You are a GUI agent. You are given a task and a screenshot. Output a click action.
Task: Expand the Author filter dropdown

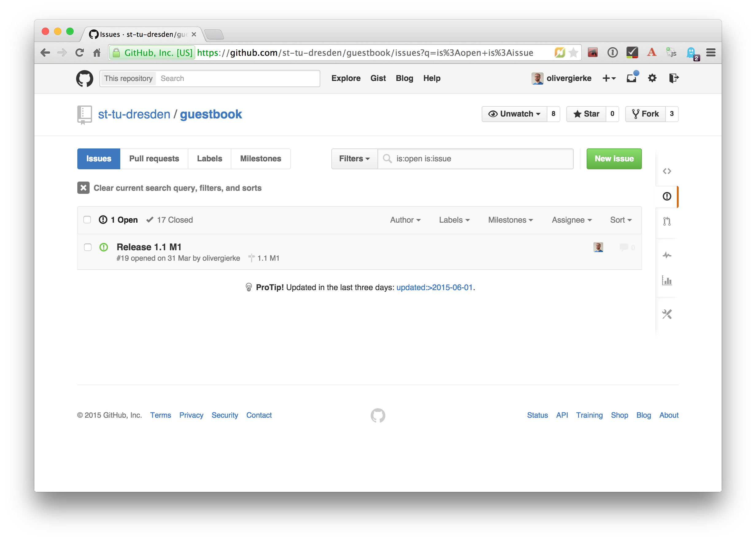pyautogui.click(x=405, y=220)
